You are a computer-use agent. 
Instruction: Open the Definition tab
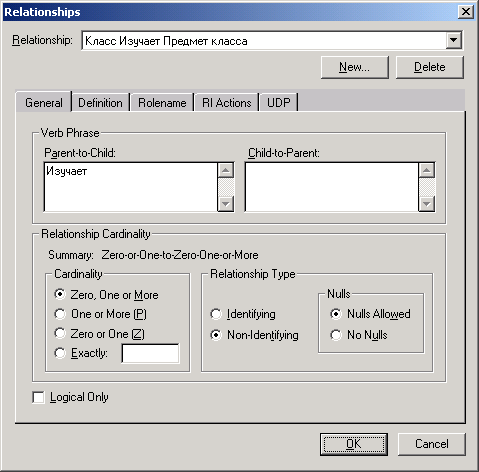click(100, 102)
